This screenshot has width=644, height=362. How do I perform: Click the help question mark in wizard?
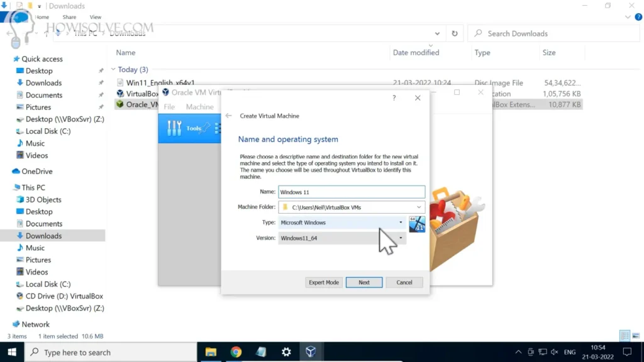coord(394,98)
